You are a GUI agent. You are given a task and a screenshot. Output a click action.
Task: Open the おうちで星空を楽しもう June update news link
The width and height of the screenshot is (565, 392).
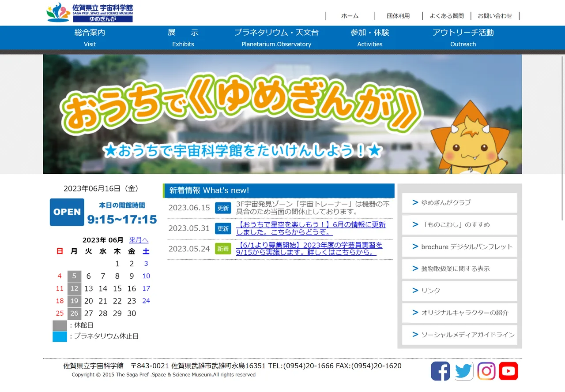coord(311,228)
